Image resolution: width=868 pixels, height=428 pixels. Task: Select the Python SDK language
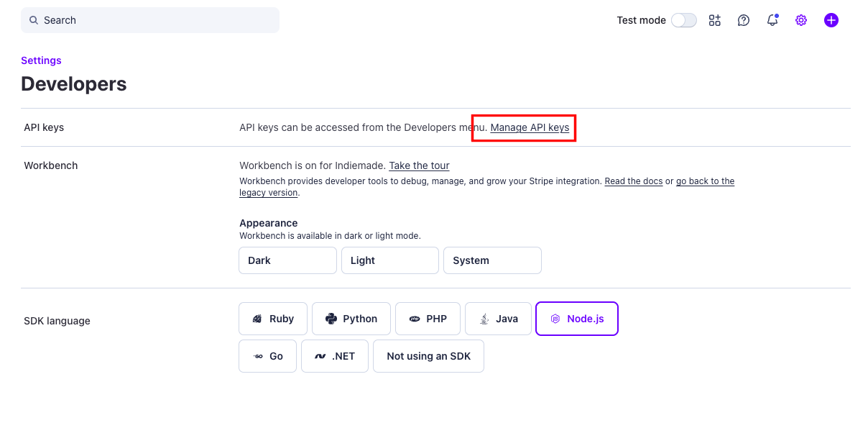pyautogui.click(x=351, y=319)
